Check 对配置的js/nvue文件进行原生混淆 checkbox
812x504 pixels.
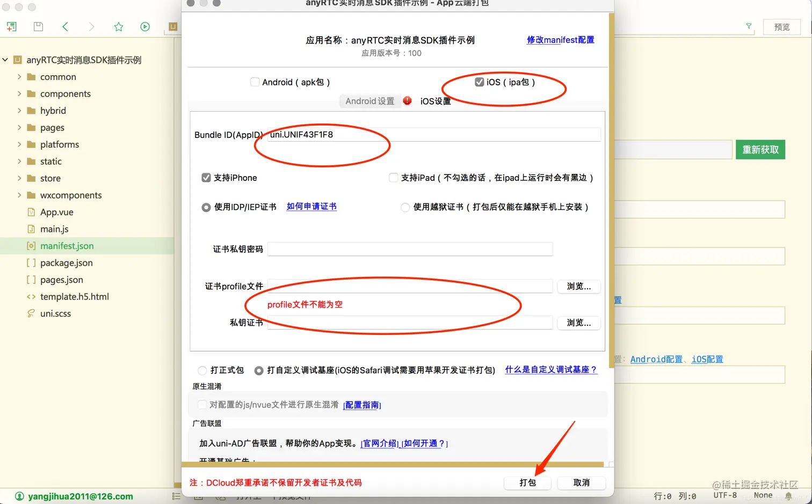click(x=202, y=405)
